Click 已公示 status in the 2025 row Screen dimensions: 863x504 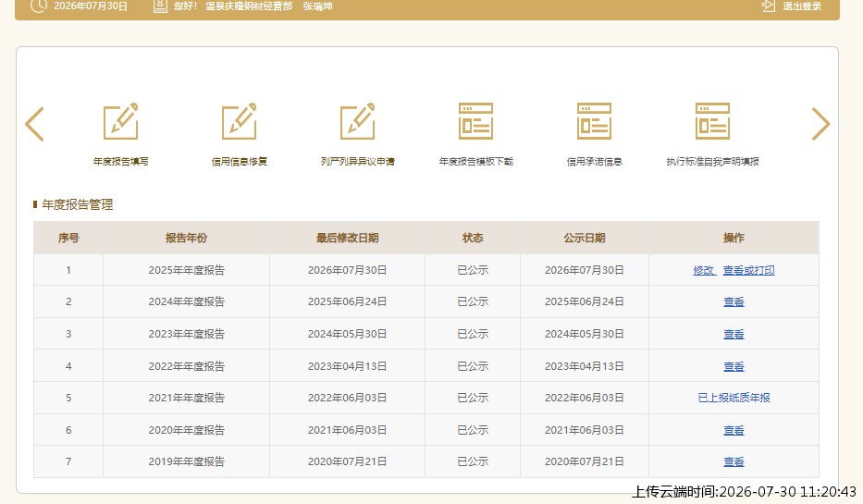(x=473, y=270)
